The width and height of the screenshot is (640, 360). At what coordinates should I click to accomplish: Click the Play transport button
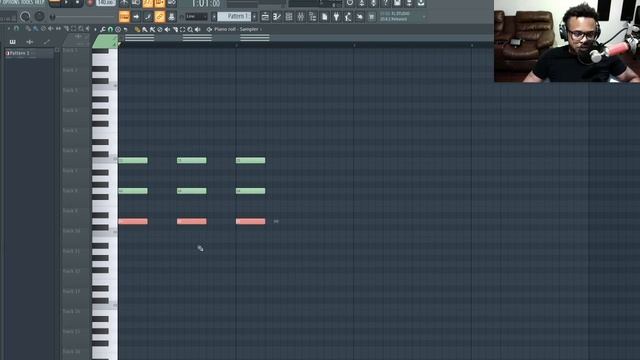coord(66,3)
